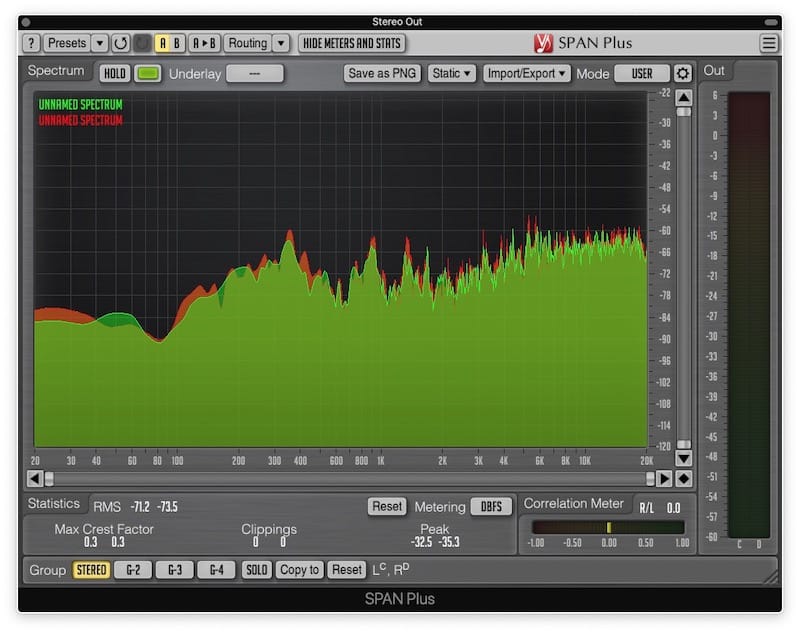Open the help question mark button

[x=31, y=43]
